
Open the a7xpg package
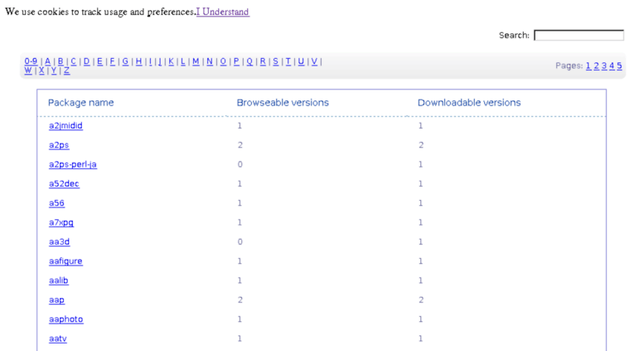pyautogui.click(x=61, y=222)
